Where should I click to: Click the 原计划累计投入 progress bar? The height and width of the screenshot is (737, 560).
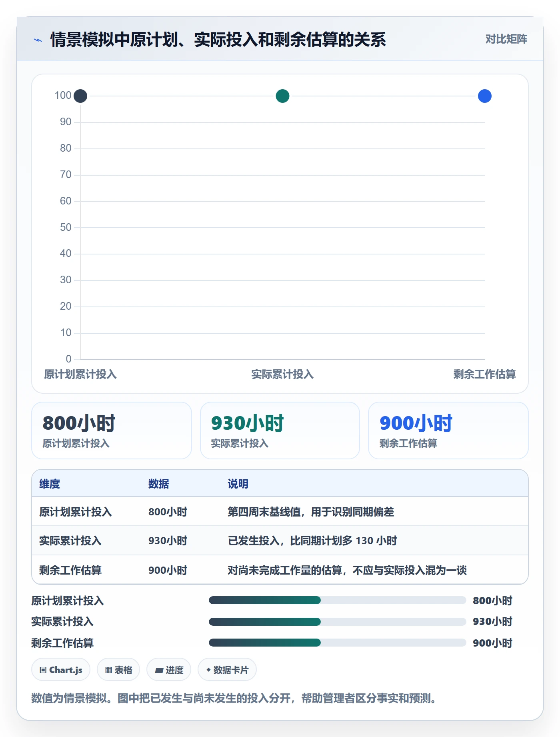337,600
